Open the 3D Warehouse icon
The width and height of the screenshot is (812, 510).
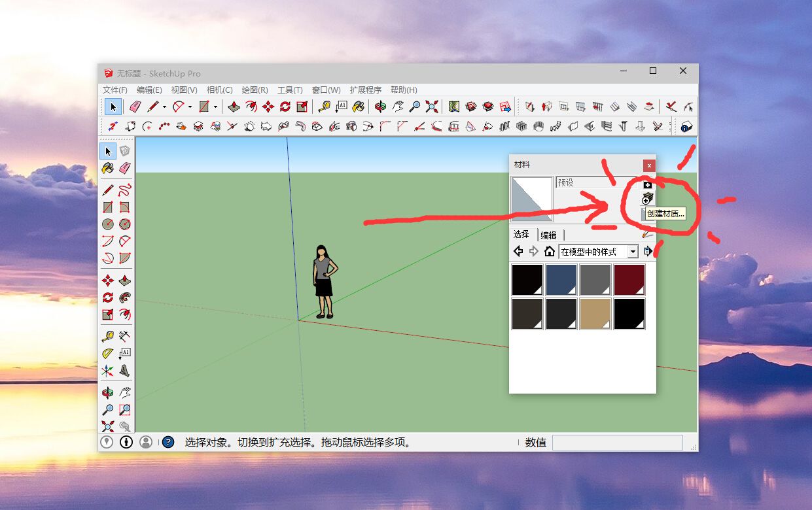coord(470,107)
